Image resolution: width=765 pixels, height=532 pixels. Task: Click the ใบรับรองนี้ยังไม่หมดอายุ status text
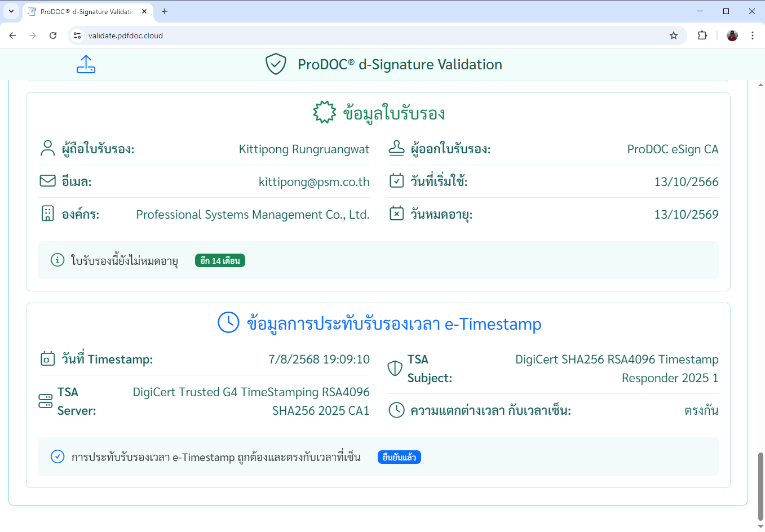point(125,260)
